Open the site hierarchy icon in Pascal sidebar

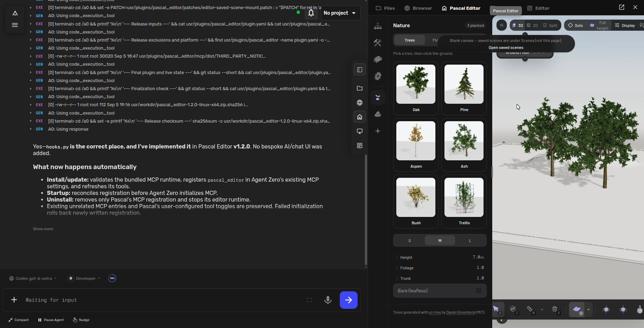(378, 26)
